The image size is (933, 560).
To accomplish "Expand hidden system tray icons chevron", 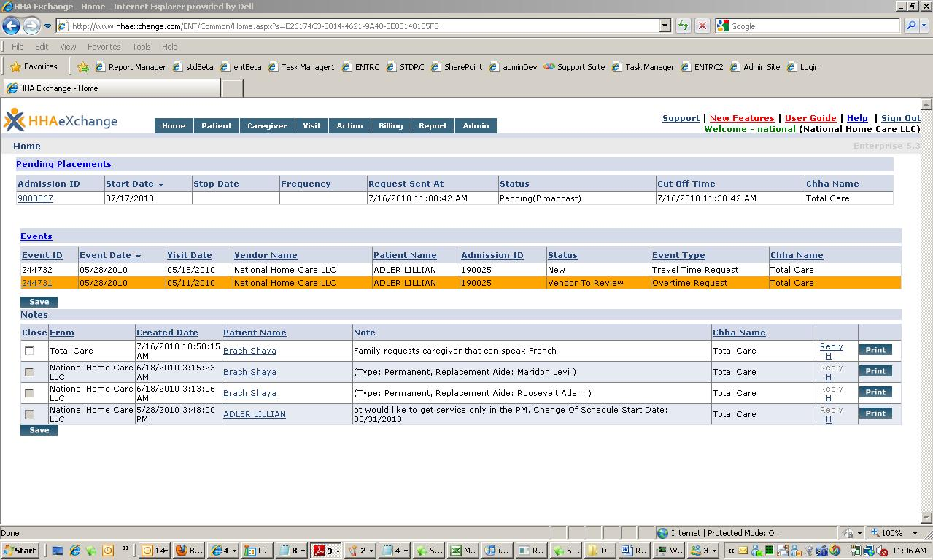I will point(730,551).
